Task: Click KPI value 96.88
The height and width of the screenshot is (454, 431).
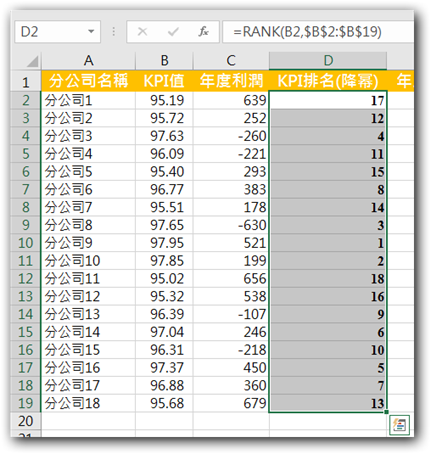Action: 164,385
